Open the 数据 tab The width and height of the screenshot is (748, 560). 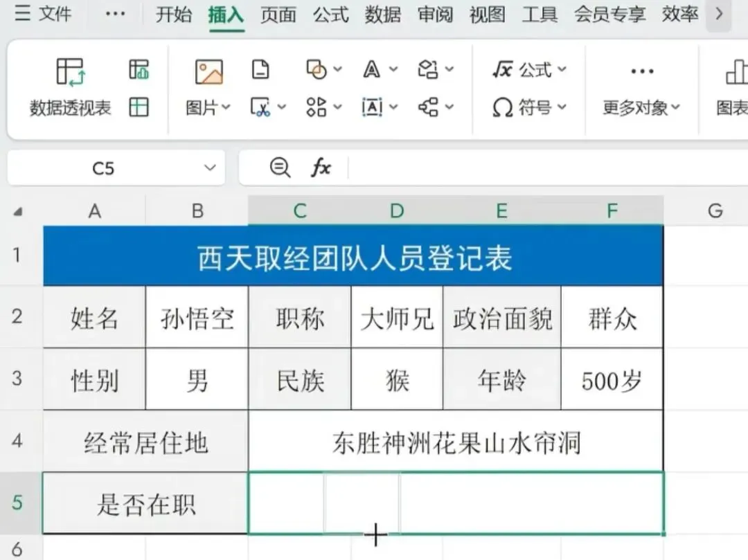point(382,15)
